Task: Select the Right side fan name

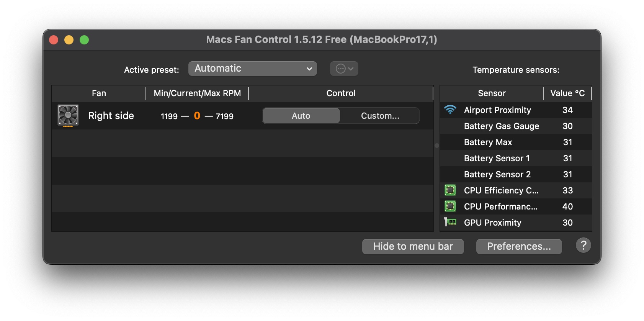Action: click(x=111, y=116)
